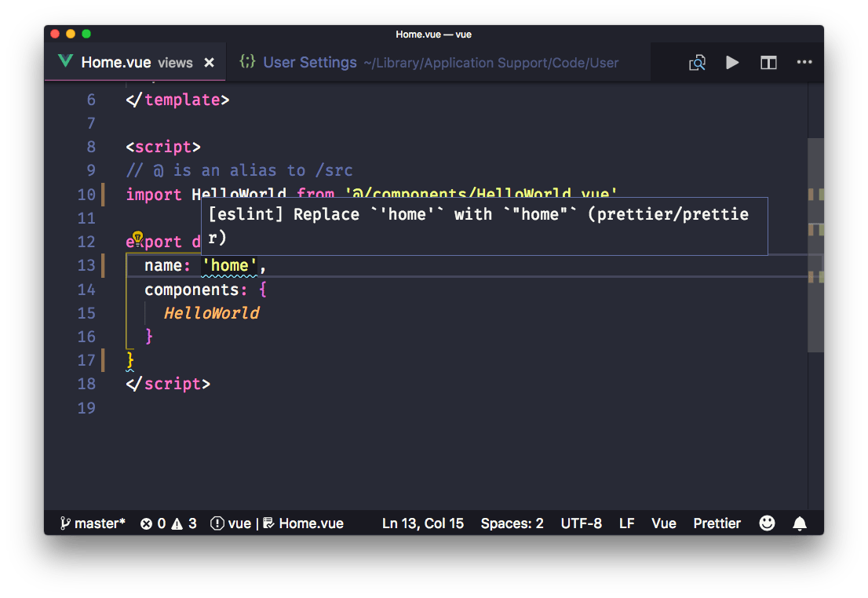
Task: Click the lightbulb quick fix icon
Action: pyautogui.click(x=137, y=238)
